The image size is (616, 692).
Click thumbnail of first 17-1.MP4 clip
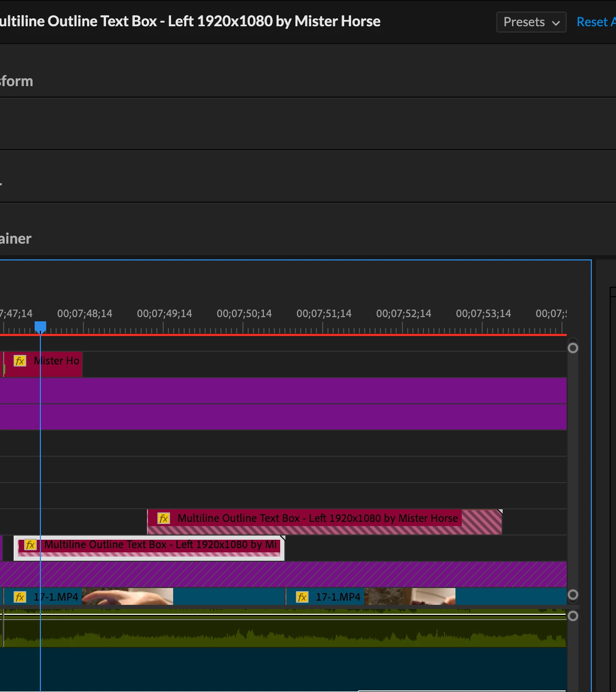pyautogui.click(x=128, y=597)
